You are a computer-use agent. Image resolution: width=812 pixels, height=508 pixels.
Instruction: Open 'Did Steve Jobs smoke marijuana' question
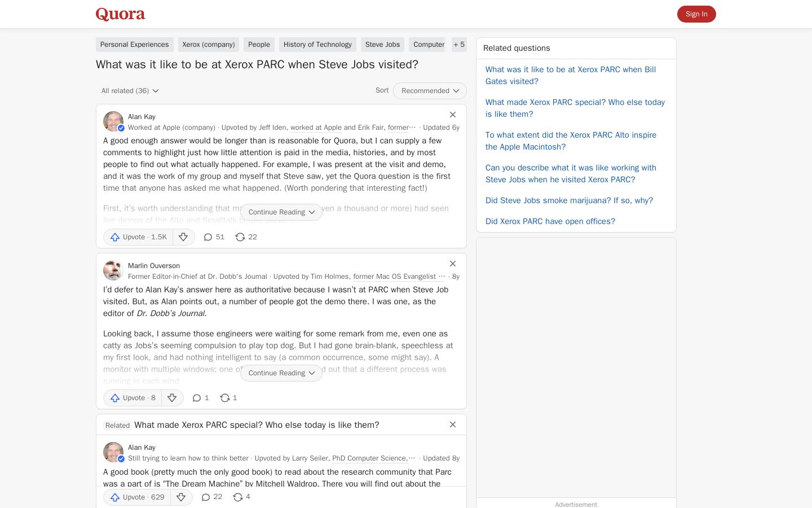click(569, 200)
